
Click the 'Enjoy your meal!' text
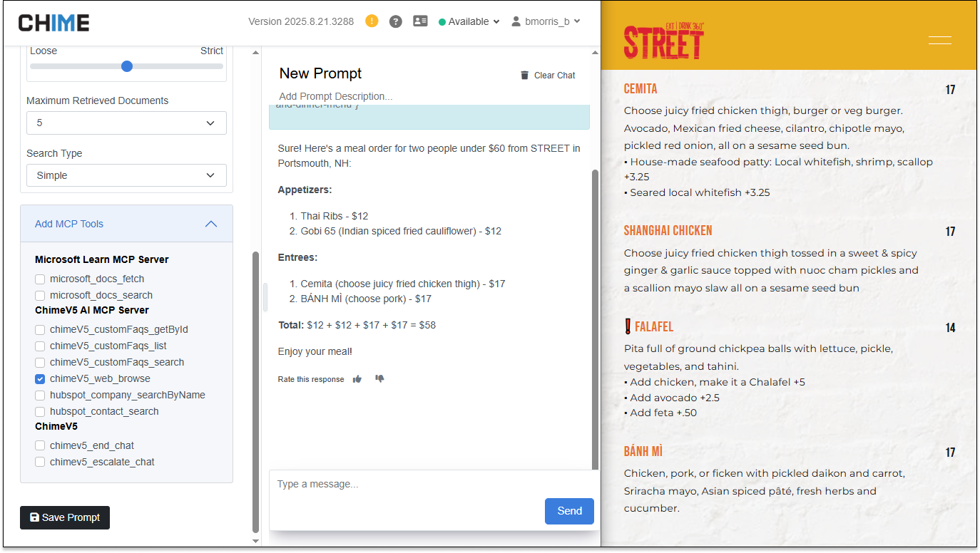pyautogui.click(x=315, y=351)
